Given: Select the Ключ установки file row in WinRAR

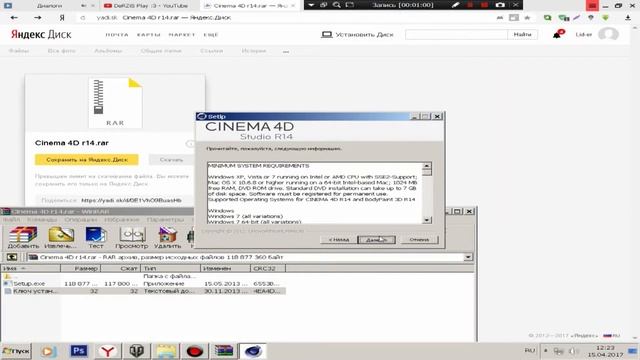Looking at the screenshot, I should (x=143, y=291).
